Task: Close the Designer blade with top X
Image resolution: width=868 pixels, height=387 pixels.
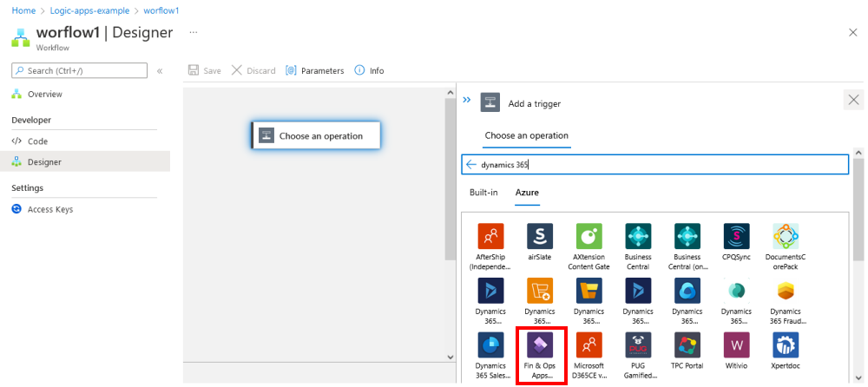Action: coord(853,33)
